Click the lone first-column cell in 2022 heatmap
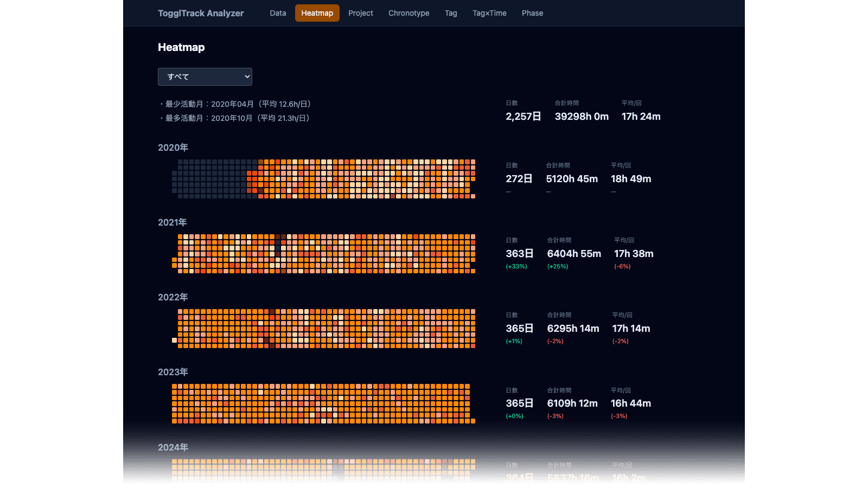This screenshot has height=488, width=868. click(x=175, y=341)
